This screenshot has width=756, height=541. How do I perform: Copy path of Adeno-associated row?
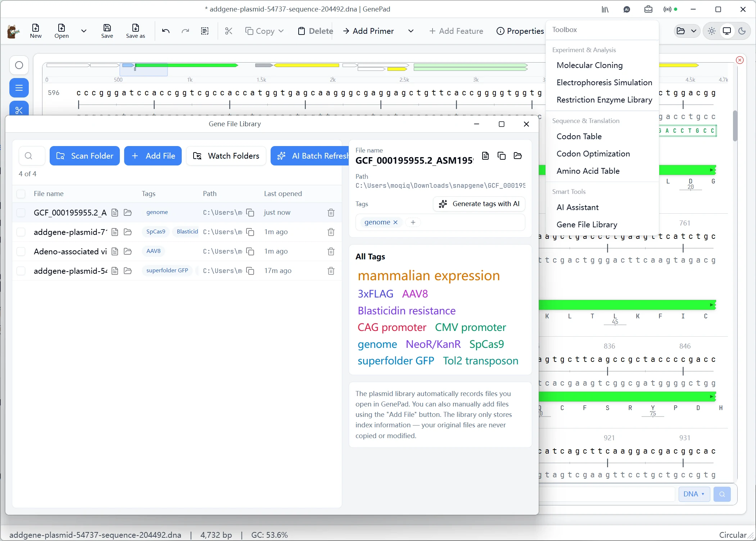click(x=250, y=251)
